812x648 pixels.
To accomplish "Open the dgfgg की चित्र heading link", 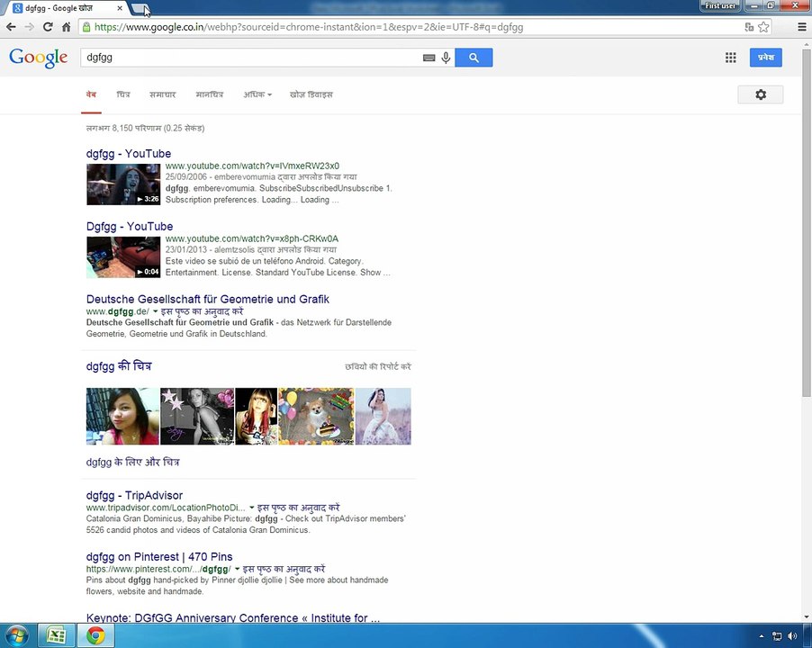I will [119, 366].
